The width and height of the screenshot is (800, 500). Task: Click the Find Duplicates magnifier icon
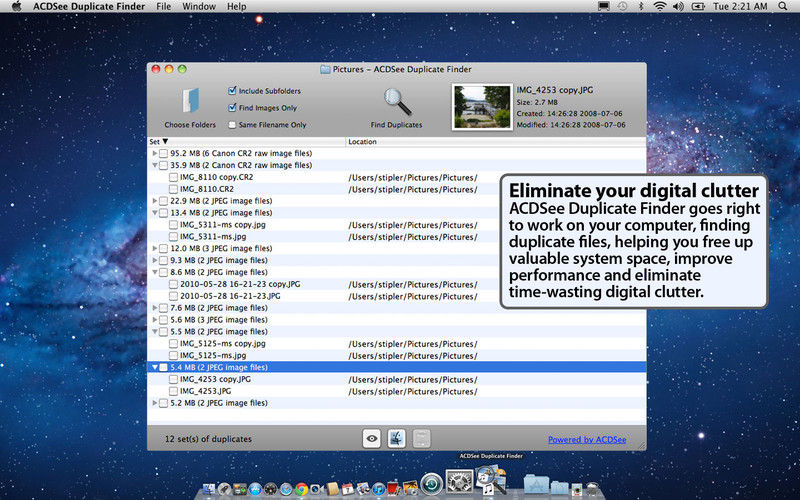tap(397, 102)
